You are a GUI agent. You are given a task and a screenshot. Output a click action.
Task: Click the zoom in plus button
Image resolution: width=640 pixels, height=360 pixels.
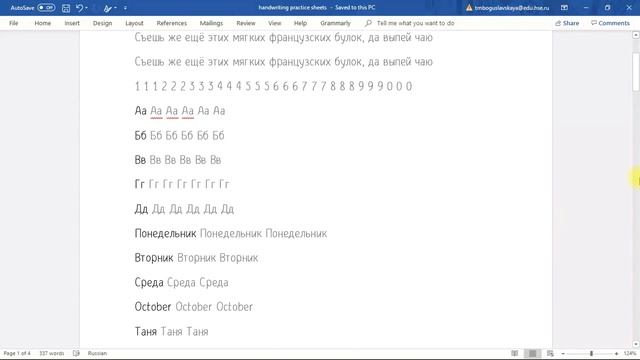616,354
